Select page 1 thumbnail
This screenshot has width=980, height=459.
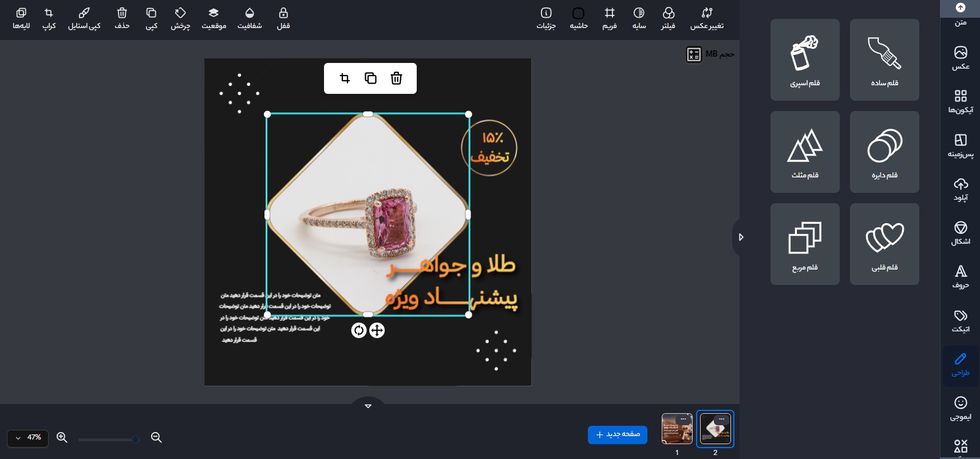coord(677,429)
